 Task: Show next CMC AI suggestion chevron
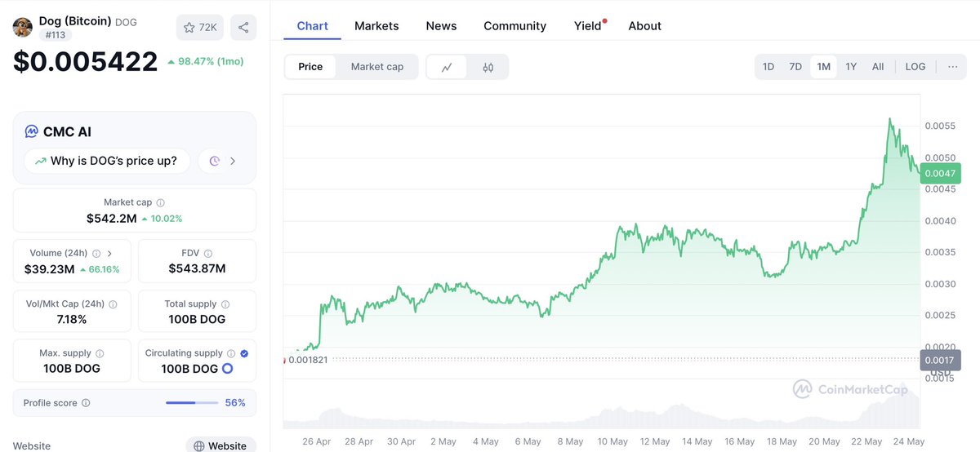tap(233, 161)
